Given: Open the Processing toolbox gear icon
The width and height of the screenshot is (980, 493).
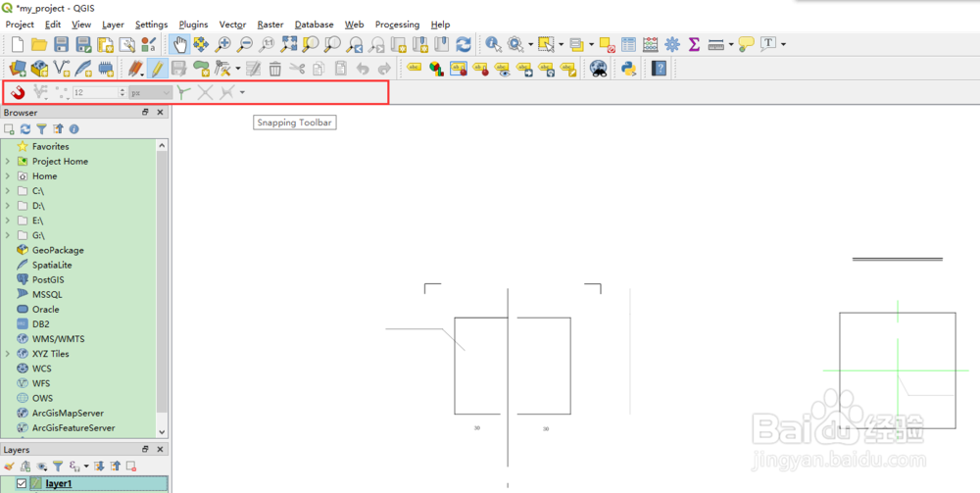Looking at the screenshot, I should 672,44.
